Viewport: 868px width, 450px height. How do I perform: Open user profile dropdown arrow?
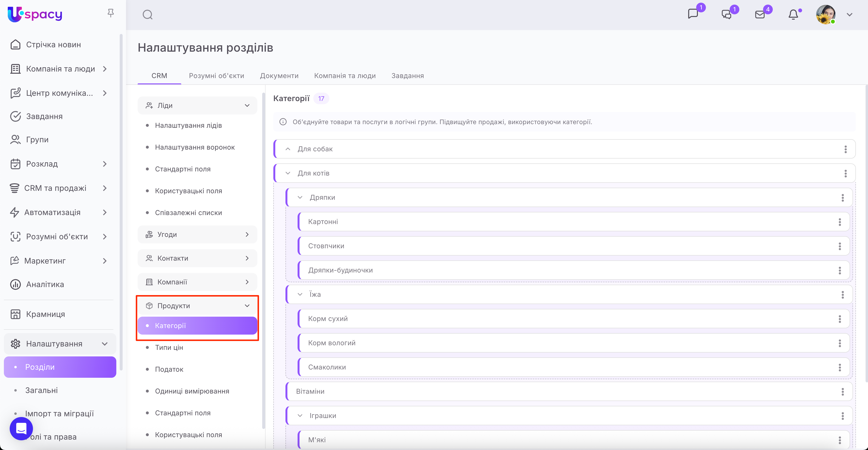[x=850, y=15]
